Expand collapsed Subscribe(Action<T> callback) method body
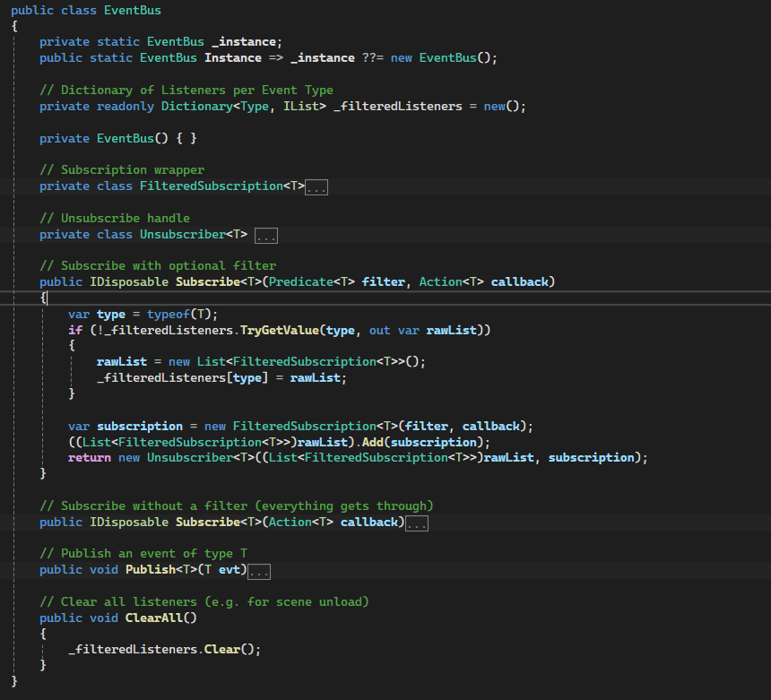The height and width of the screenshot is (700, 771). (x=417, y=523)
